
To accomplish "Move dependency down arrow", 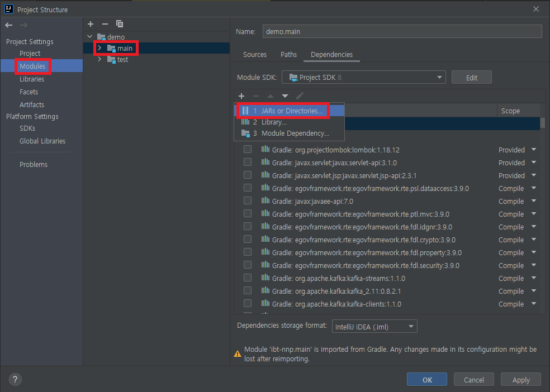I will pyautogui.click(x=285, y=96).
